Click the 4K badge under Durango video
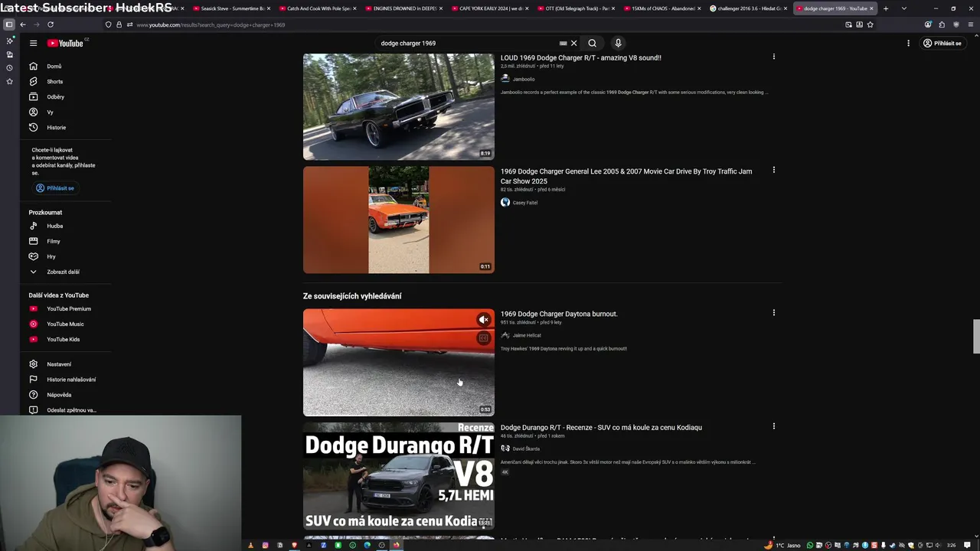980x551 pixels. tap(505, 472)
